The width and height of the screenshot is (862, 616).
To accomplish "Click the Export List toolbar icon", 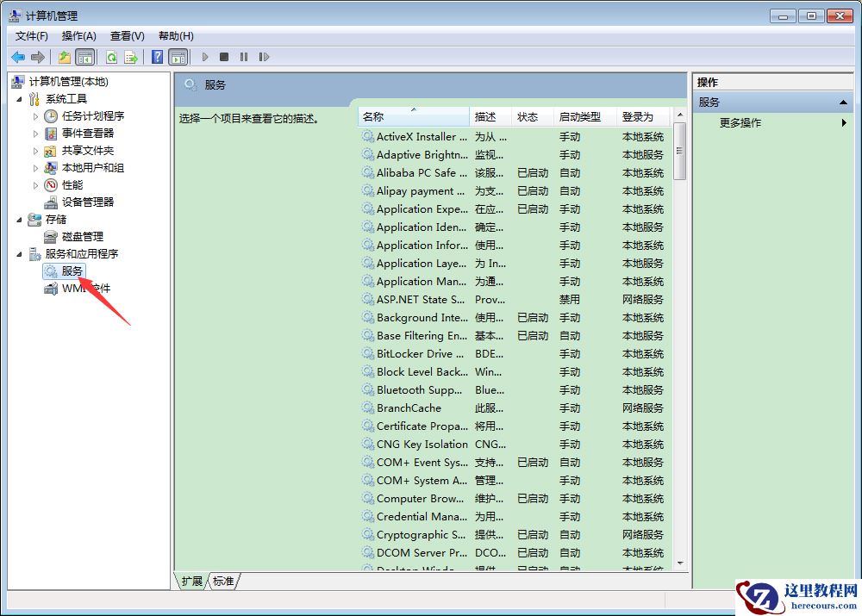I will tap(131, 56).
